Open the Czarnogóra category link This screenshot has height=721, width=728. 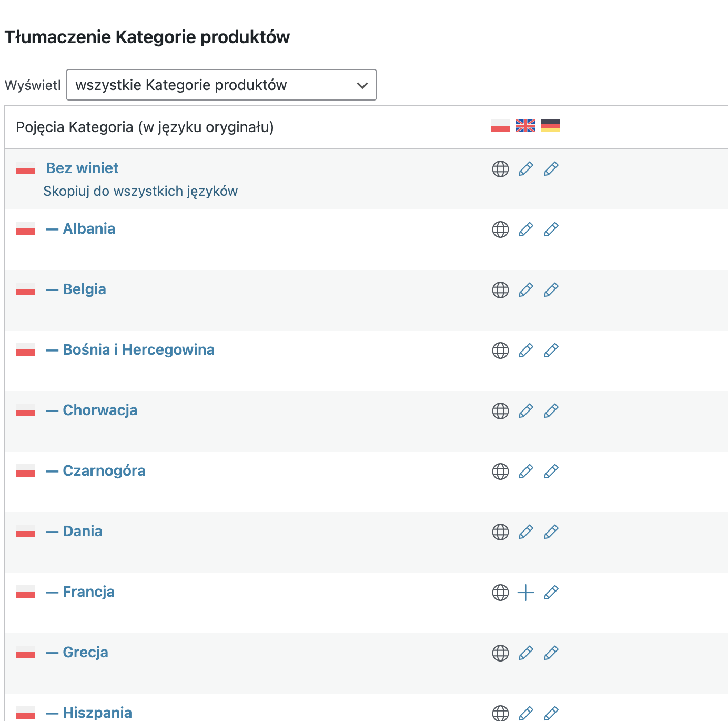click(104, 470)
